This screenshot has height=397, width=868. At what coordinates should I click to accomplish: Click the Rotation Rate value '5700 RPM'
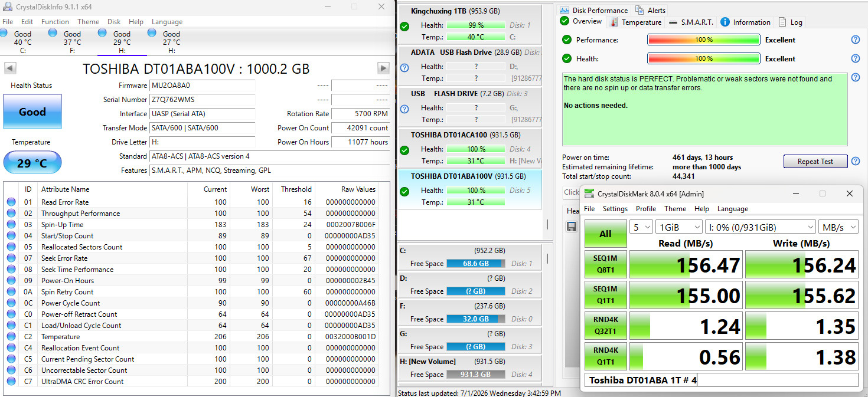pyautogui.click(x=360, y=114)
